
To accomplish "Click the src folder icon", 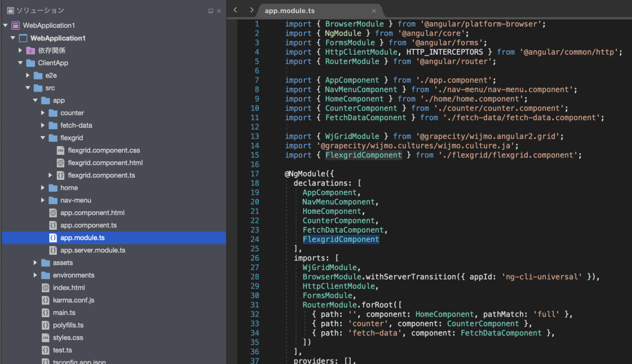I will [x=38, y=88].
